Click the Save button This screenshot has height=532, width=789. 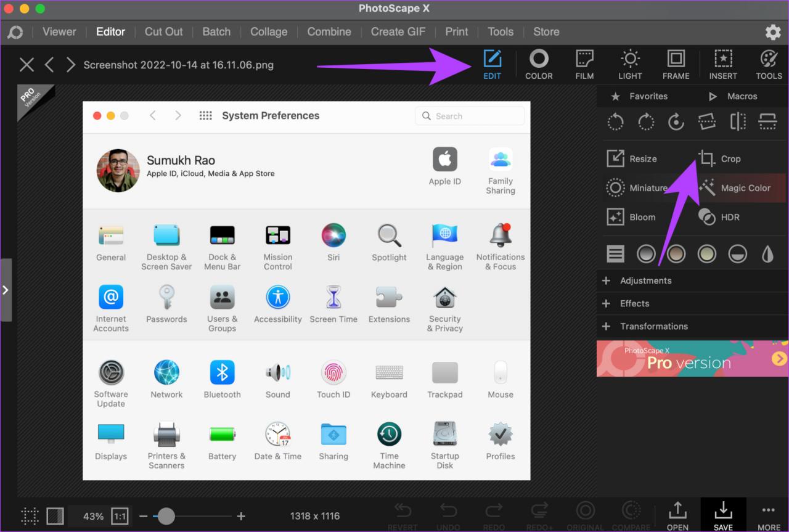pos(722,515)
